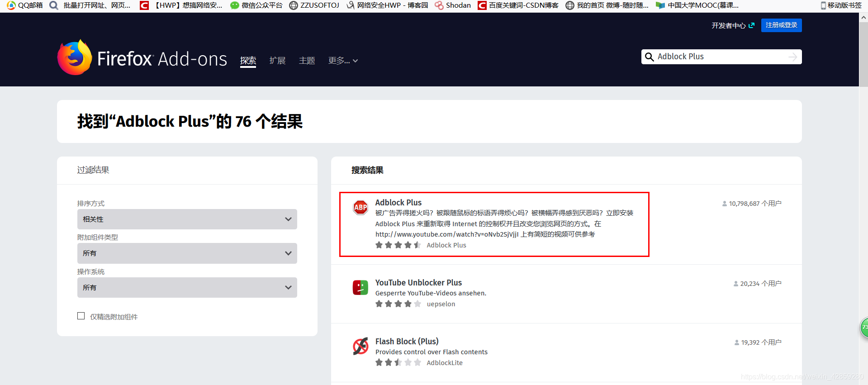This screenshot has height=385, width=868.
Task: Click the author name AdblockLite
Action: click(445, 363)
